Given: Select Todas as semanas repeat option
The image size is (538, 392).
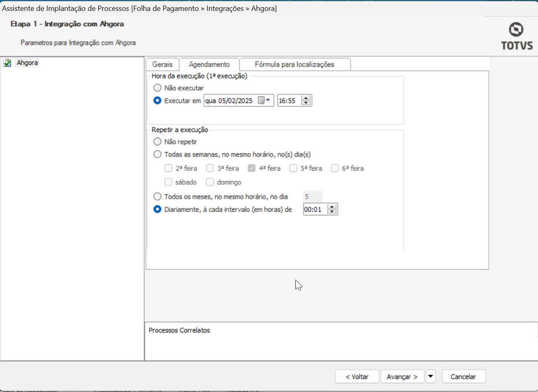Looking at the screenshot, I should (157, 154).
